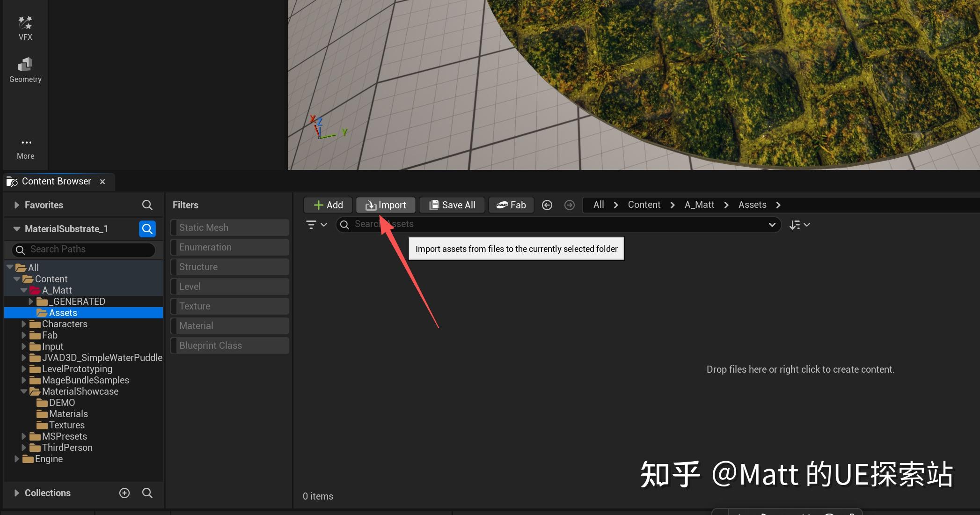Click the Save All button
The image size is (980, 515).
(x=452, y=205)
